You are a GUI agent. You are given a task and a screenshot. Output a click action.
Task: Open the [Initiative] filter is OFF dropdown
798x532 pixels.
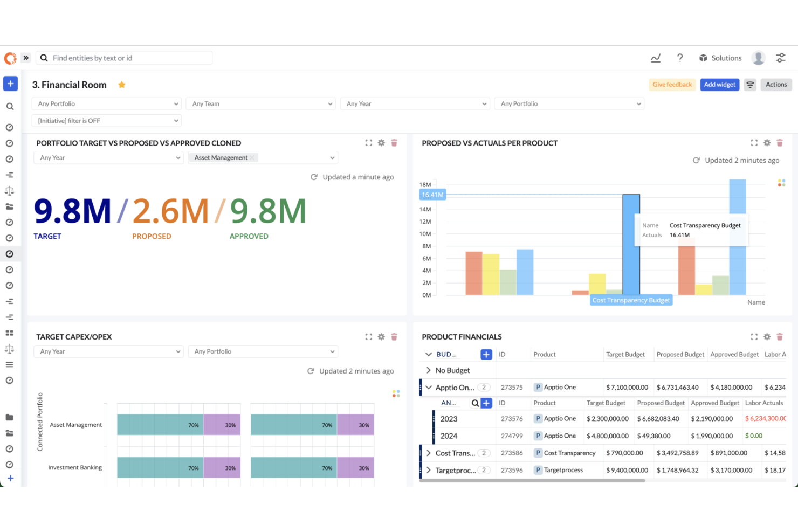[107, 121]
